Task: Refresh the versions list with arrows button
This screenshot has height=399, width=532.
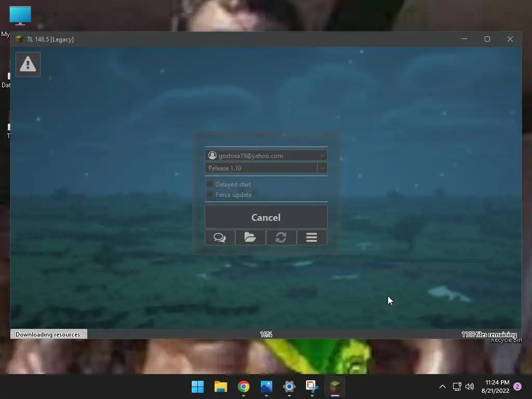Action: (281, 237)
